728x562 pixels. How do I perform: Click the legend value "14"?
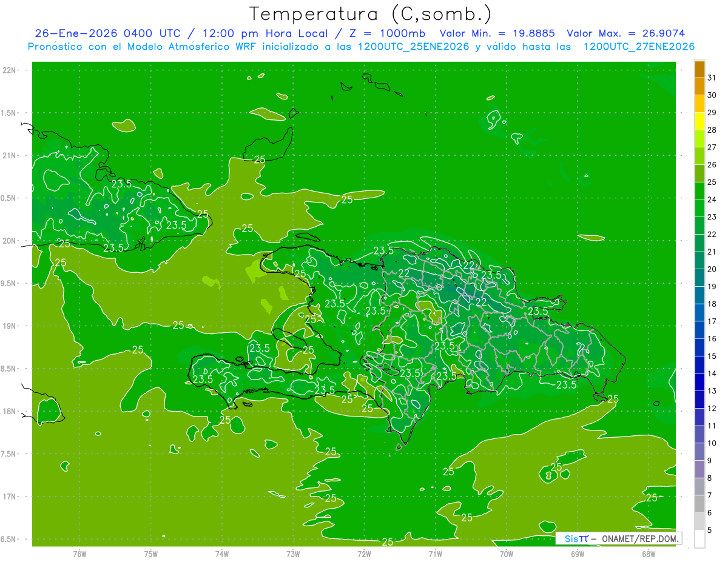(x=712, y=373)
